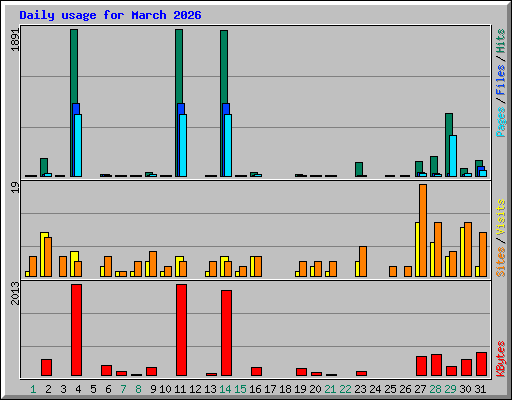This screenshot has width=512, height=400.
Task: Click day label 16 on the x-axis
Action: click(x=255, y=389)
